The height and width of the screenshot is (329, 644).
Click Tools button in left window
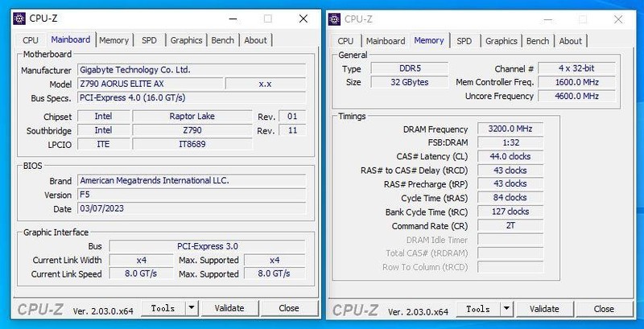point(163,308)
